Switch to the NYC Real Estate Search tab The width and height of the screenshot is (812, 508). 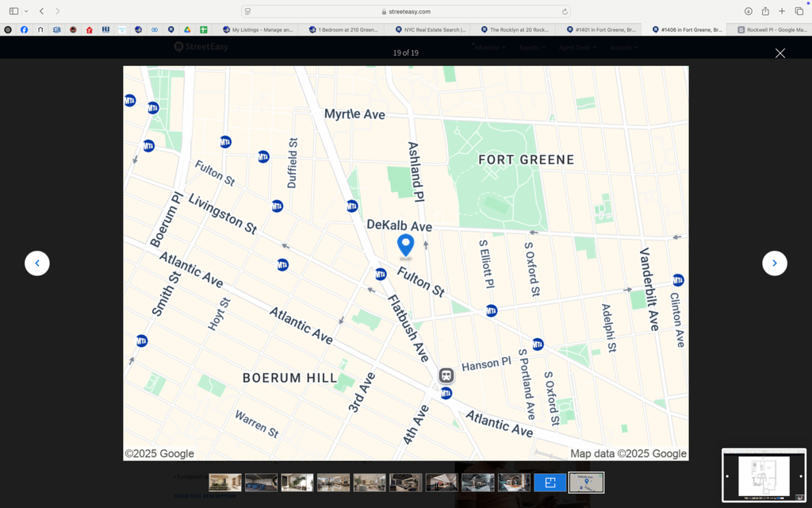coord(429,29)
